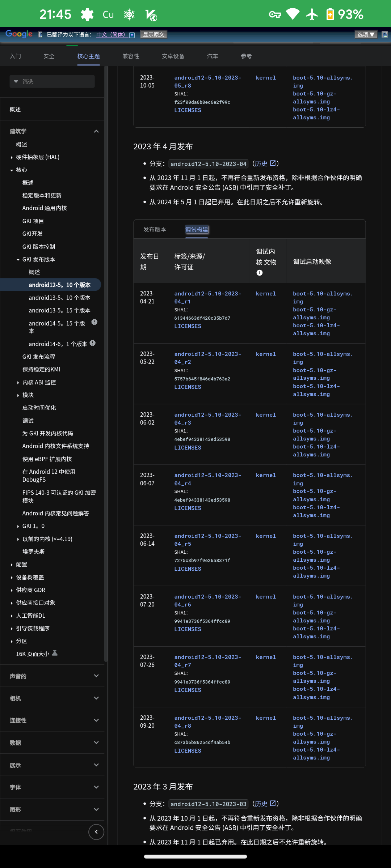Viewport: 391px width, 868px height.
Task: Open external 历史 link icon for 2023-04 branch
Action: (273, 163)
